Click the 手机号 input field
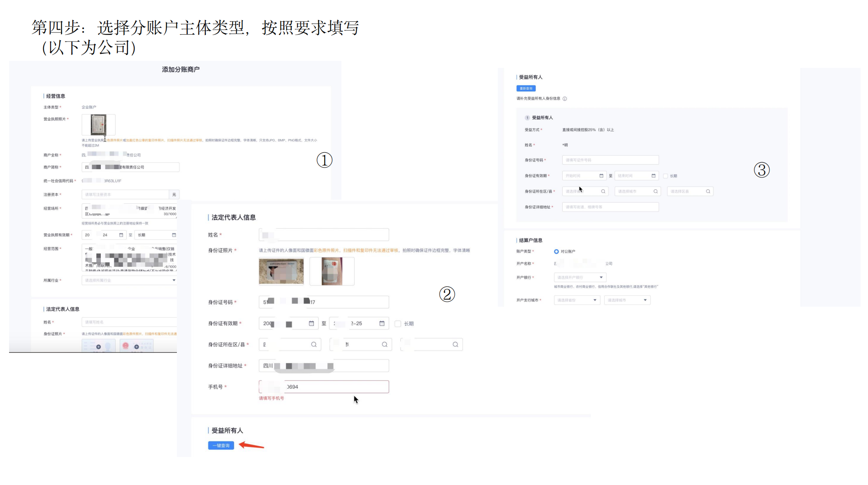 [x=324, y=387]
